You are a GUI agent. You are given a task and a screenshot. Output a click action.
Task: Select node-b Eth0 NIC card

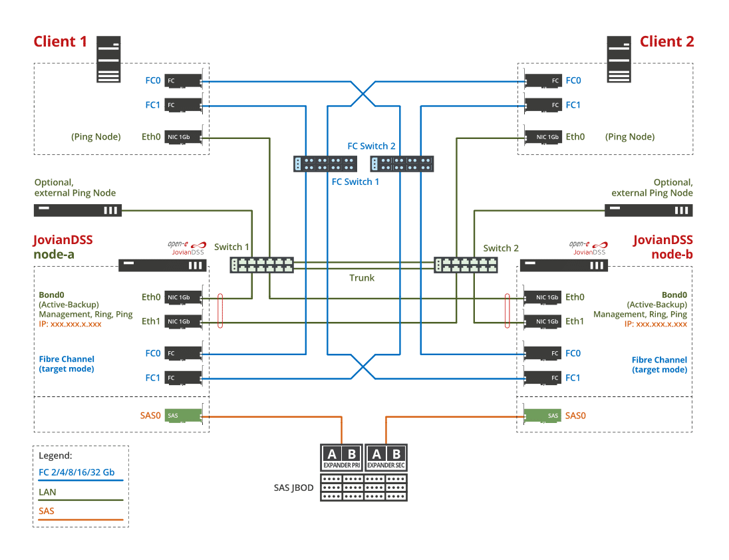point(543,297)
